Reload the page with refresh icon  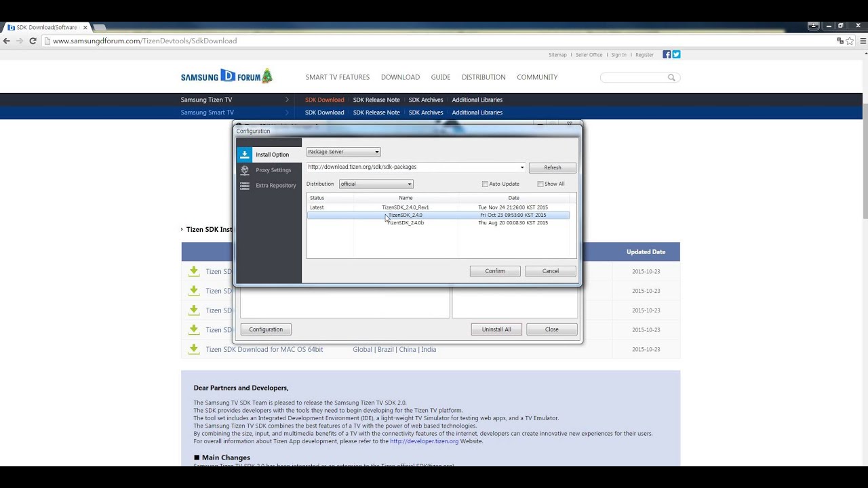[33, 41]
